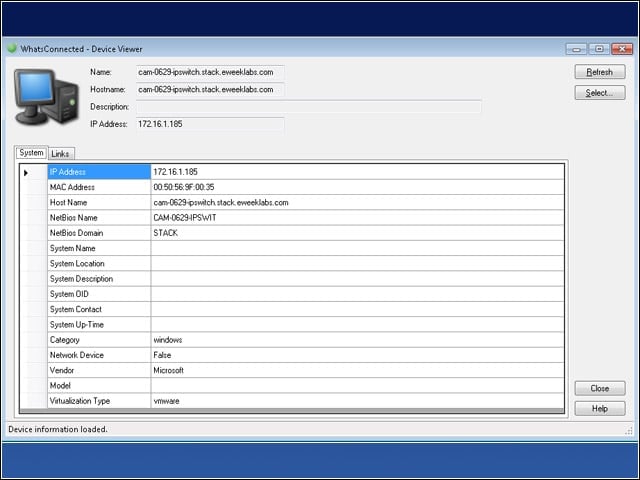Click the empty Description field
Screen dimensions: 640x480
(309, 107)
